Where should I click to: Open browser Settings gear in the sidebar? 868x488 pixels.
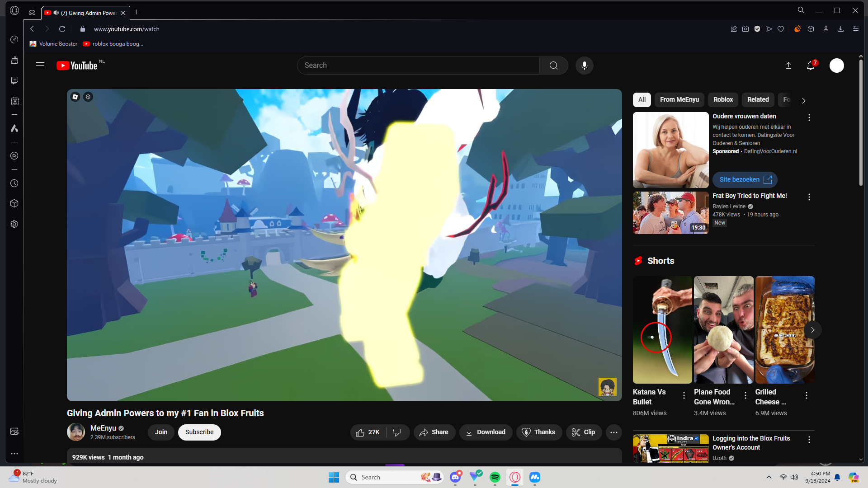14,224
